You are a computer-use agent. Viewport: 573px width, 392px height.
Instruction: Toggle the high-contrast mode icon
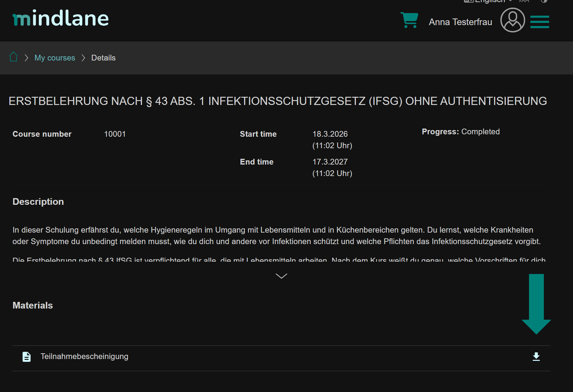point(544,1)
